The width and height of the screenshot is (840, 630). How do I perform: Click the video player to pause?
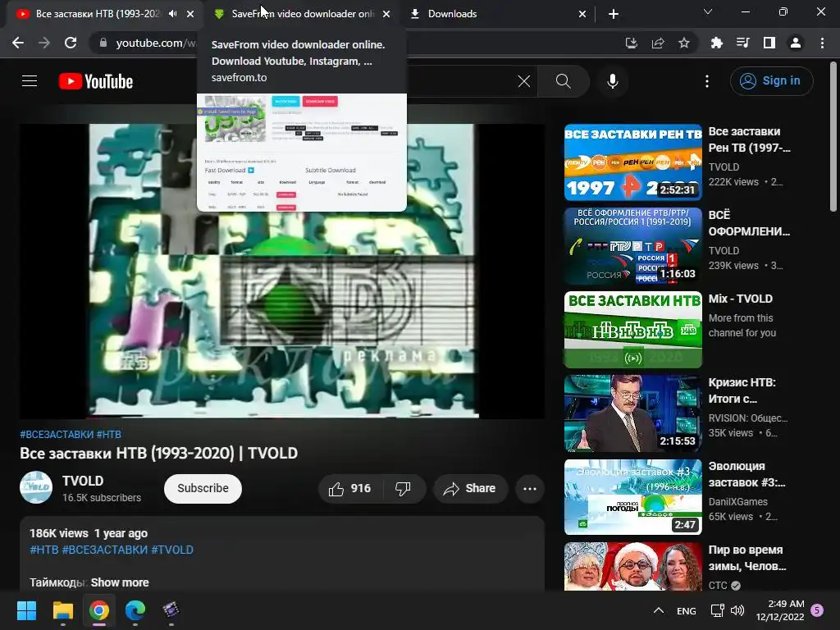(282, 271)
